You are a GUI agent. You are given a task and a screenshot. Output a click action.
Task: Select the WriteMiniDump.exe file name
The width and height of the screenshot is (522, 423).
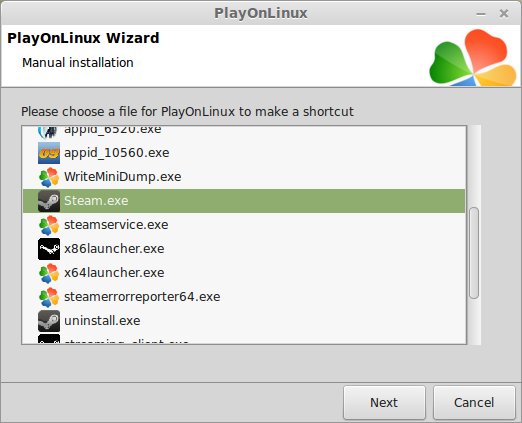tap(123, 177)
